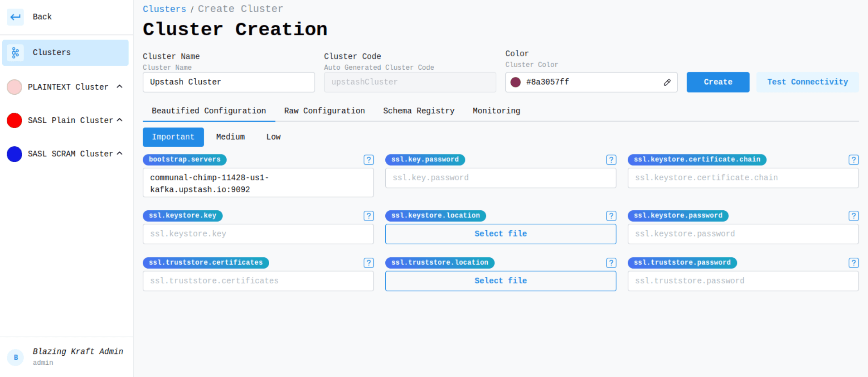Open the Monitoring tab
Screen dimensions: 868x377
[496, 111]
